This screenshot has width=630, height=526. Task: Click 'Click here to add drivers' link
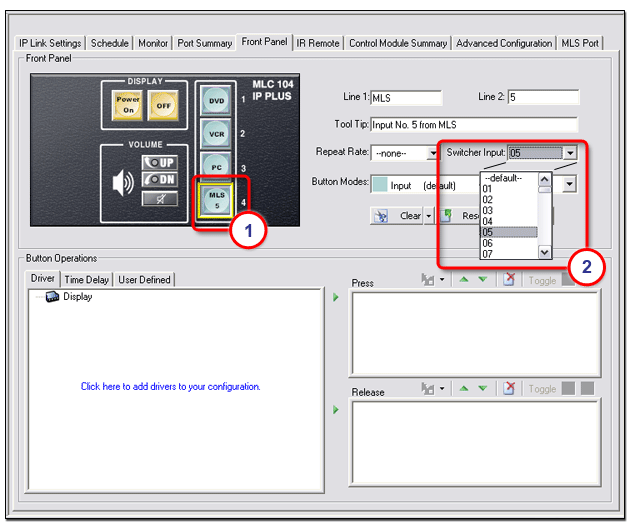170,387
